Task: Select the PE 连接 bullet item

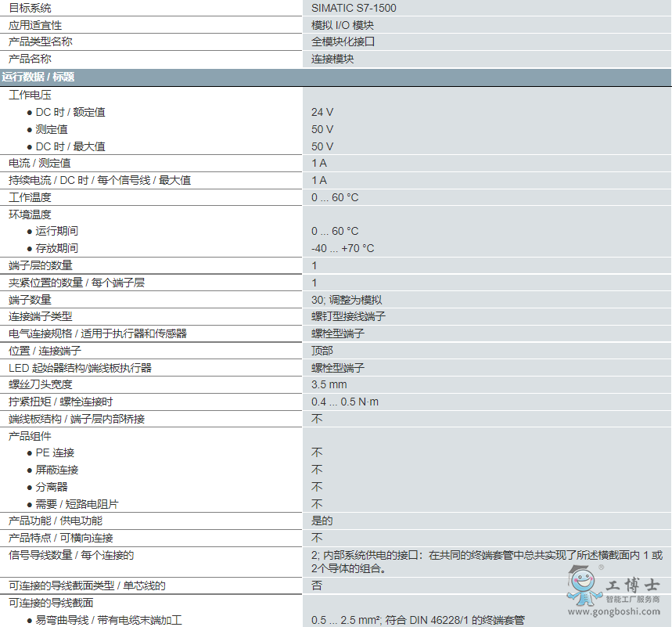Action: (x=55, y=452)
